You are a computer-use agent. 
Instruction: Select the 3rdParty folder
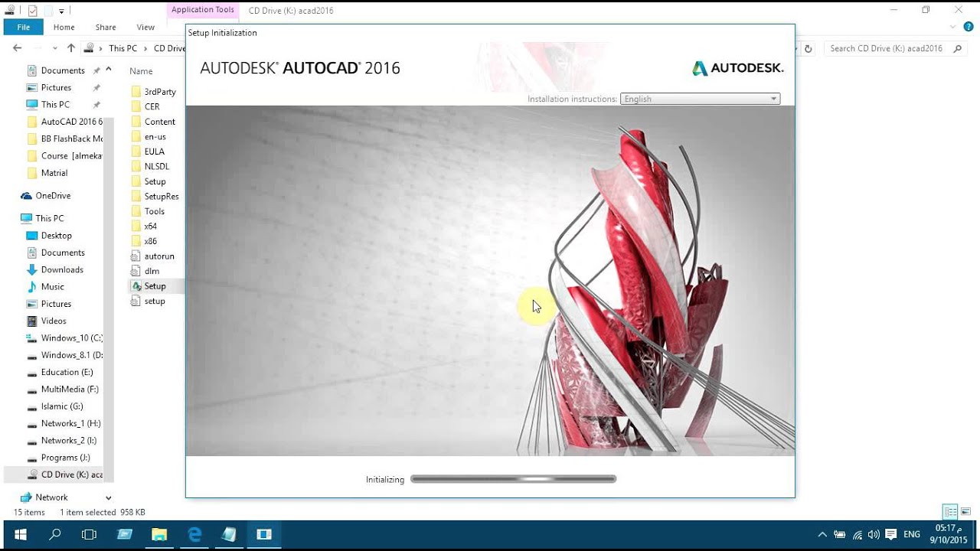154,91
